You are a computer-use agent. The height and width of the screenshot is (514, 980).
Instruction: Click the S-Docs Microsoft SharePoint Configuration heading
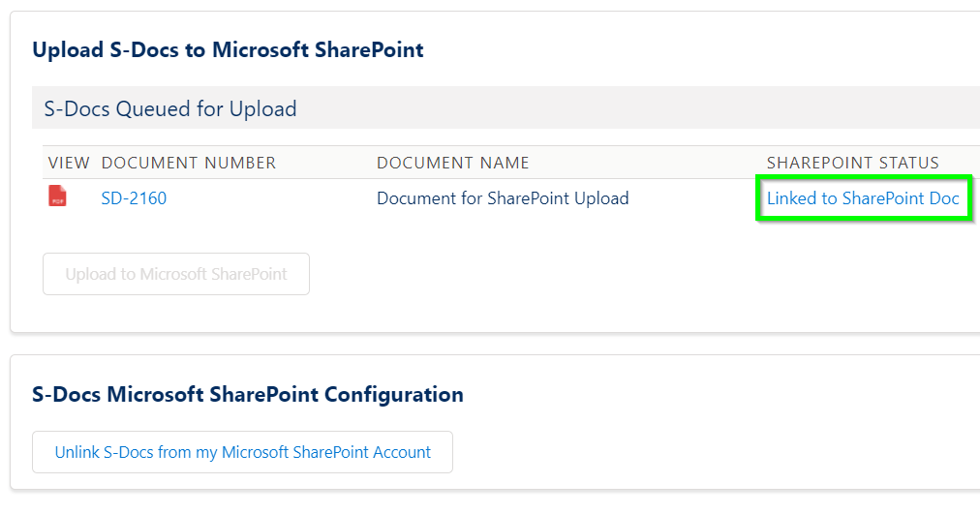[x=248, y=395]
